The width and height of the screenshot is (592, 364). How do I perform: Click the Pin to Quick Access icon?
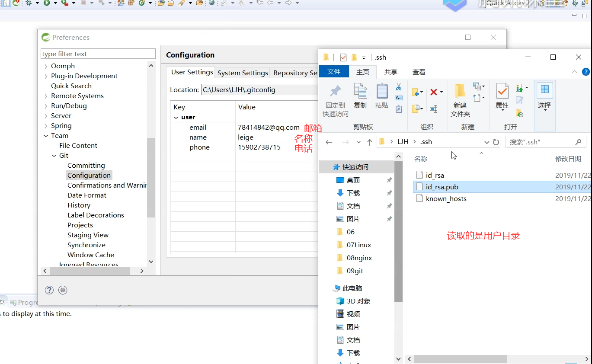pyautogui.click(x=336, y=91)
